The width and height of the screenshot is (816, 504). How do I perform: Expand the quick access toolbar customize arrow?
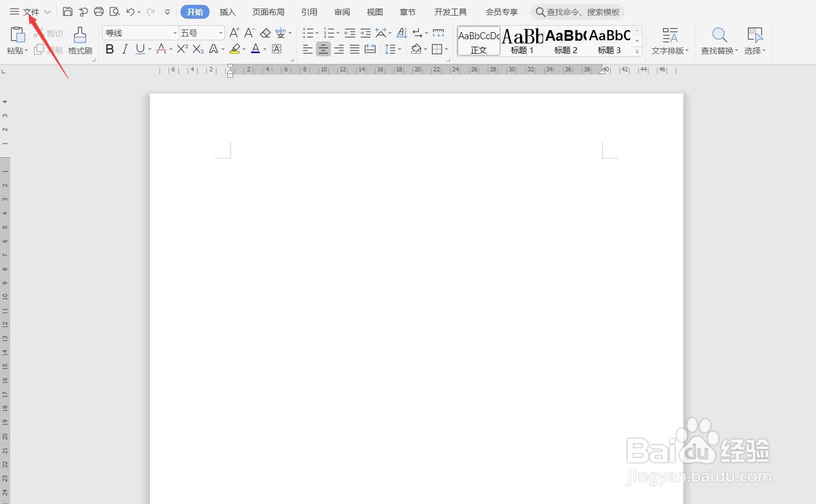pos(167,12)
